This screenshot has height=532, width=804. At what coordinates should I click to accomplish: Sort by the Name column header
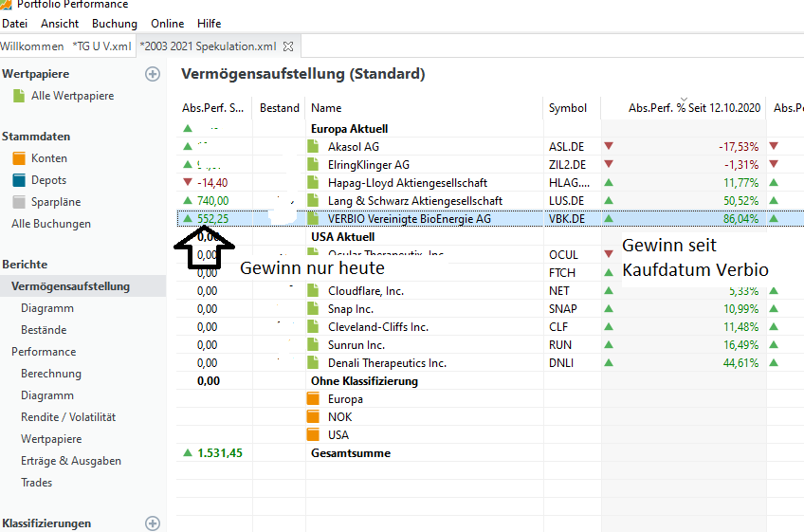tap(326, 108)
